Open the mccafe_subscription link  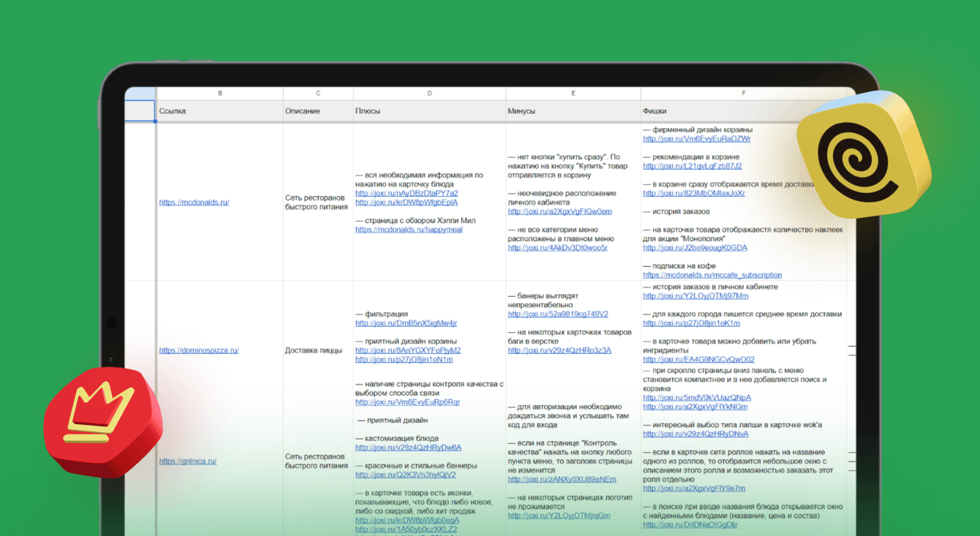(712, 276)
